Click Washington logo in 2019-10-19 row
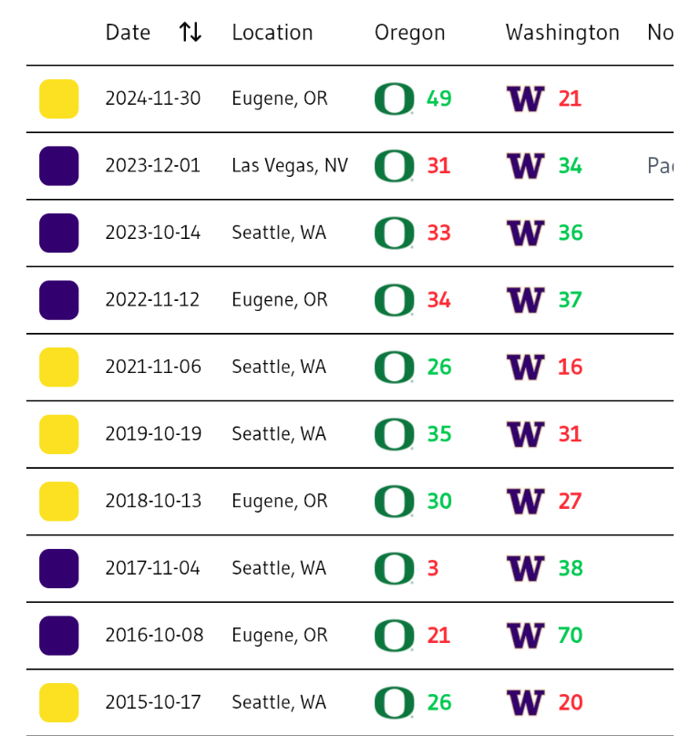Viewport: 700px width, 736px height. [x=525, y=434]
